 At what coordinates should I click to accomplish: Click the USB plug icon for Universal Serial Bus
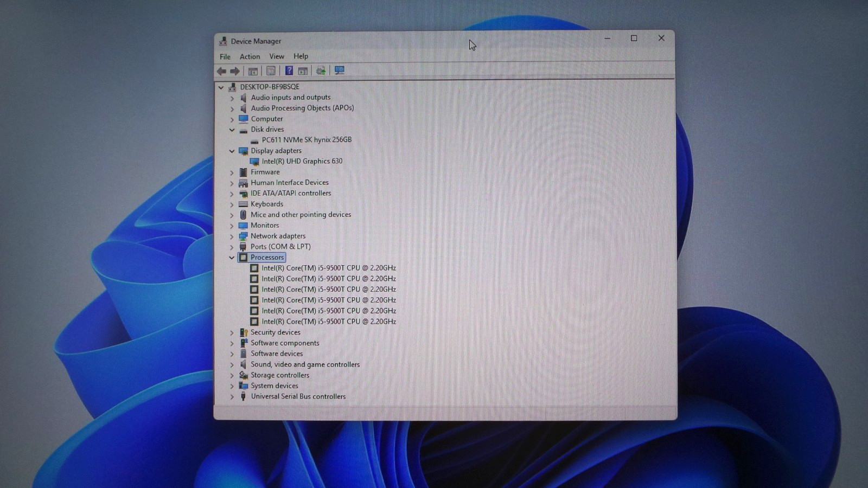click(x=243, y=396)
